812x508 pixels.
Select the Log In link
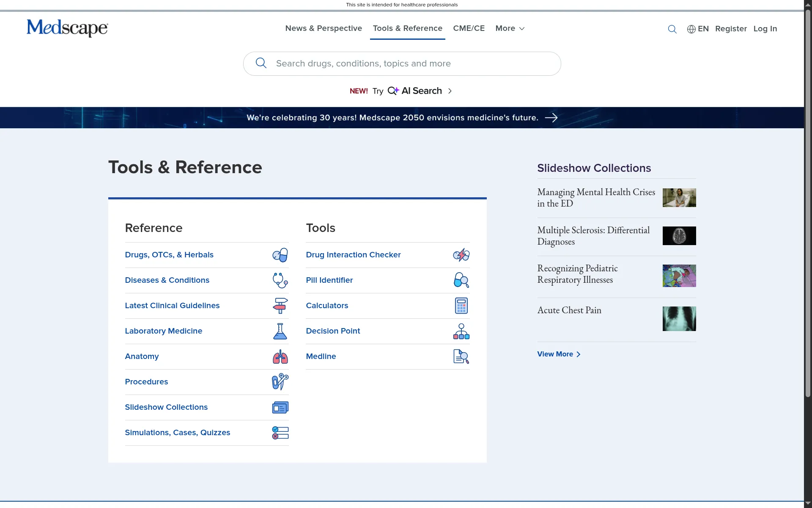click(765, 29)
